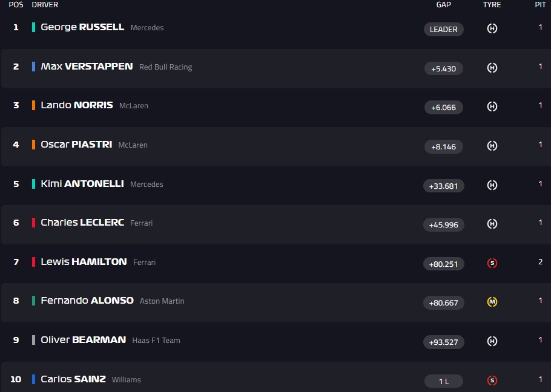Open Lando Norris driver name
The width and height of the screenshot is (551, 392).
(x=77, y=105)
